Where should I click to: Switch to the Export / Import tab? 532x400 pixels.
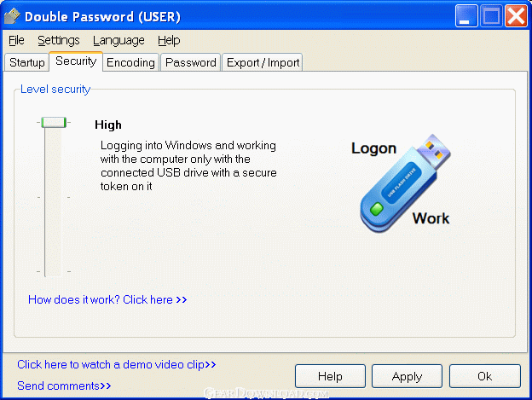[263, 62]
